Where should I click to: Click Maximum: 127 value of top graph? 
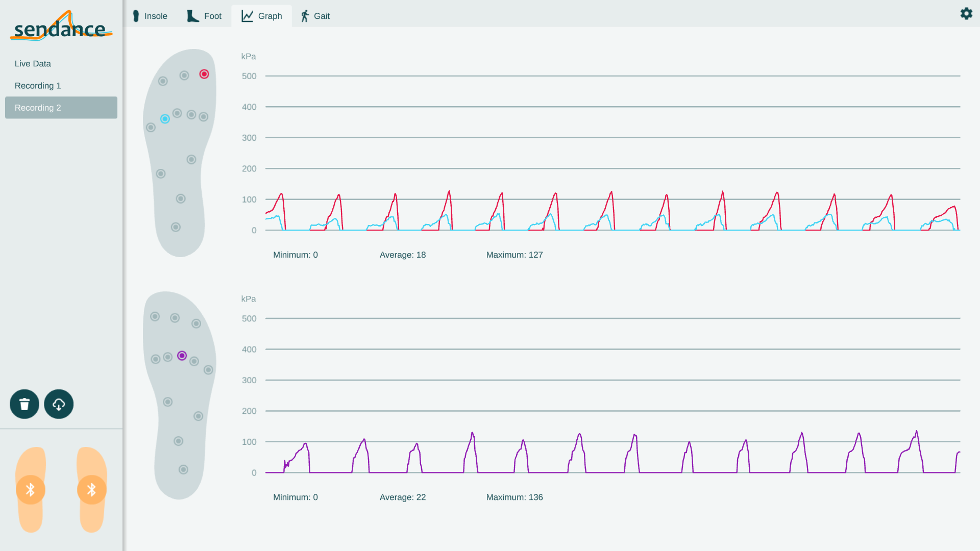(514, 255)
